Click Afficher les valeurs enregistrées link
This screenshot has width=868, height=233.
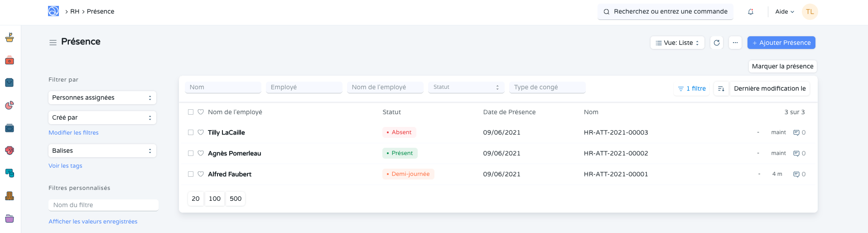(93, 222)
